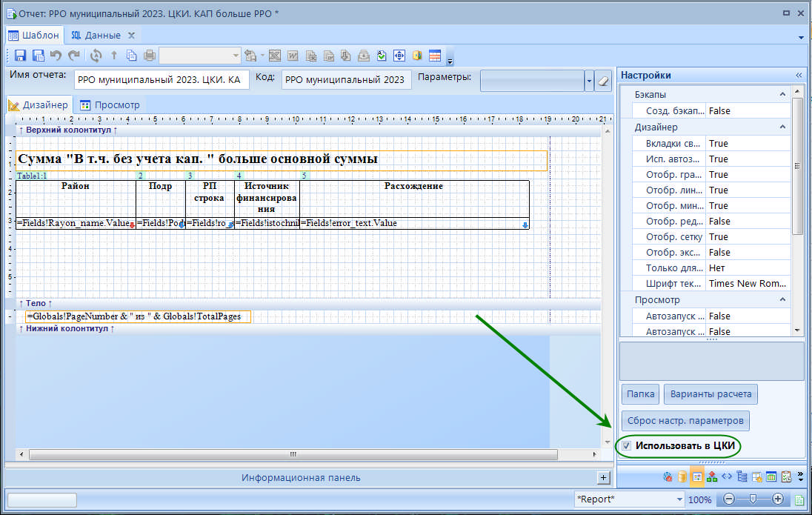Click the zoom slider handle
Image resolution: width=812 pixels, height=515 pixels.
tap(753, 499)
